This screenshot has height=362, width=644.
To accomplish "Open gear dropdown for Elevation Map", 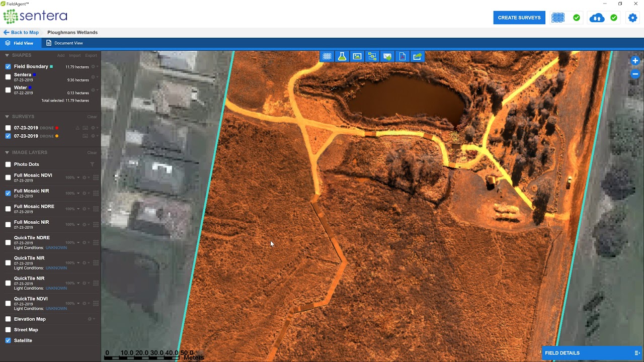I will pos(91,319).
